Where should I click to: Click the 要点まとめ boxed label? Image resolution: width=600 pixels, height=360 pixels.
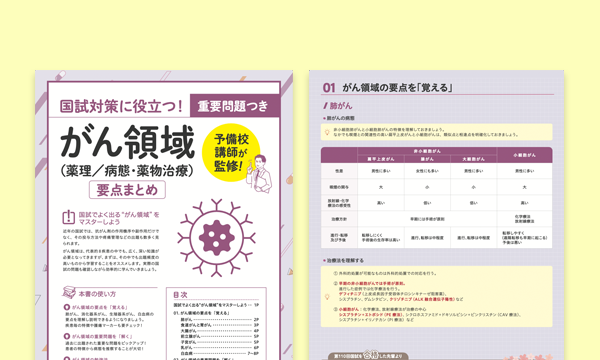(127, 190)
